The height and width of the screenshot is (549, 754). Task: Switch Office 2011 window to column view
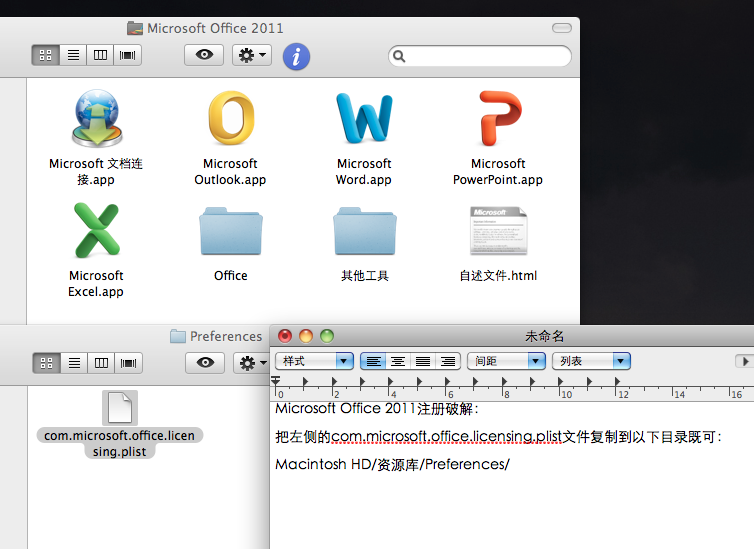tap(100, 55)
